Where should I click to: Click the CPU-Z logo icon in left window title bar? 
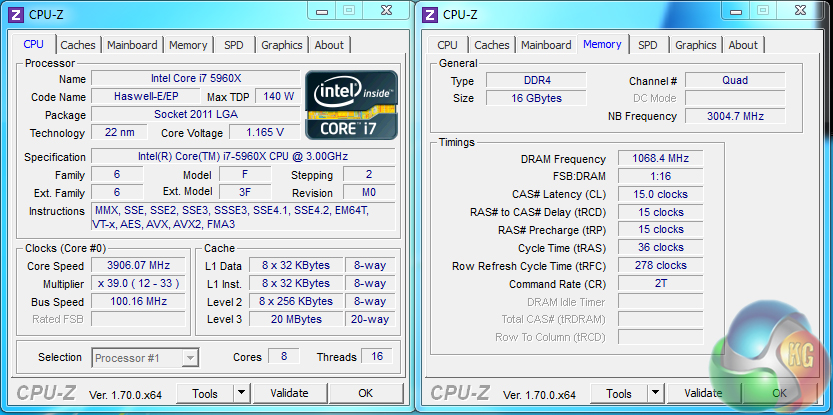[16, 14]
